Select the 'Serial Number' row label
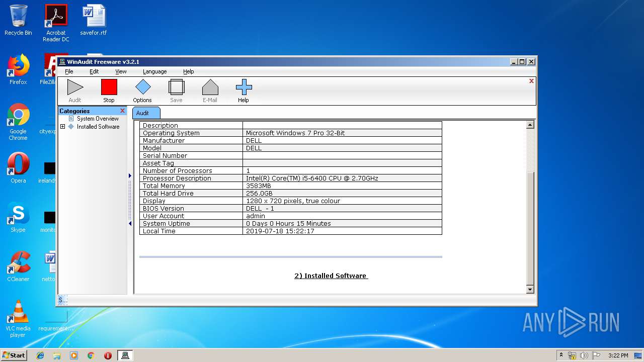The height and width of the screenshot is (362, 644). point(165,155)
